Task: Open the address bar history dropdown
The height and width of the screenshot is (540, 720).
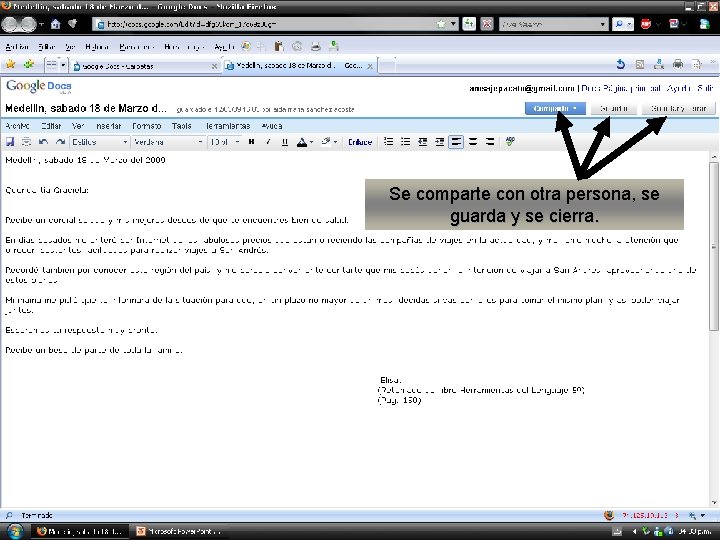Action: (x=453, y=24)
